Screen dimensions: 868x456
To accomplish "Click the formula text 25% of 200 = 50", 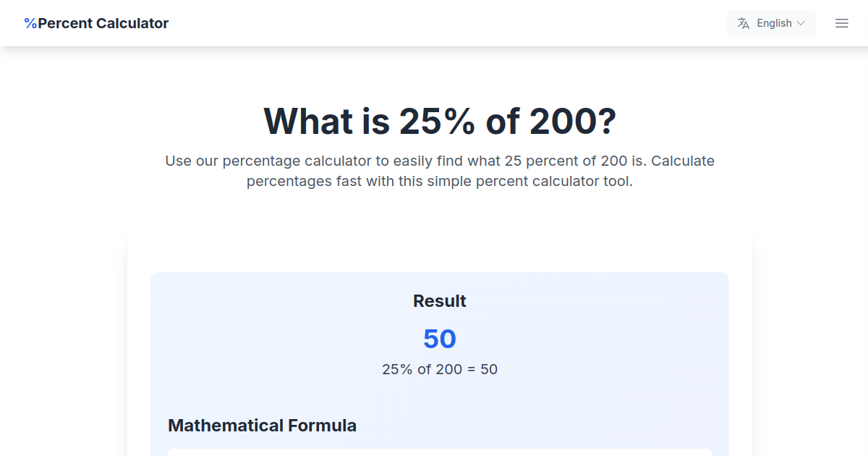I will [439, 369].
